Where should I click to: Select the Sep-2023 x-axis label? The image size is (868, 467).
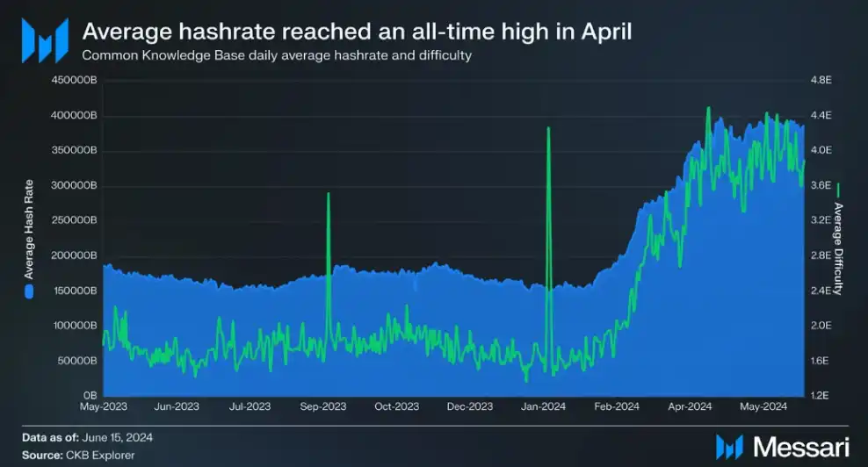click(x=323, y=406)
